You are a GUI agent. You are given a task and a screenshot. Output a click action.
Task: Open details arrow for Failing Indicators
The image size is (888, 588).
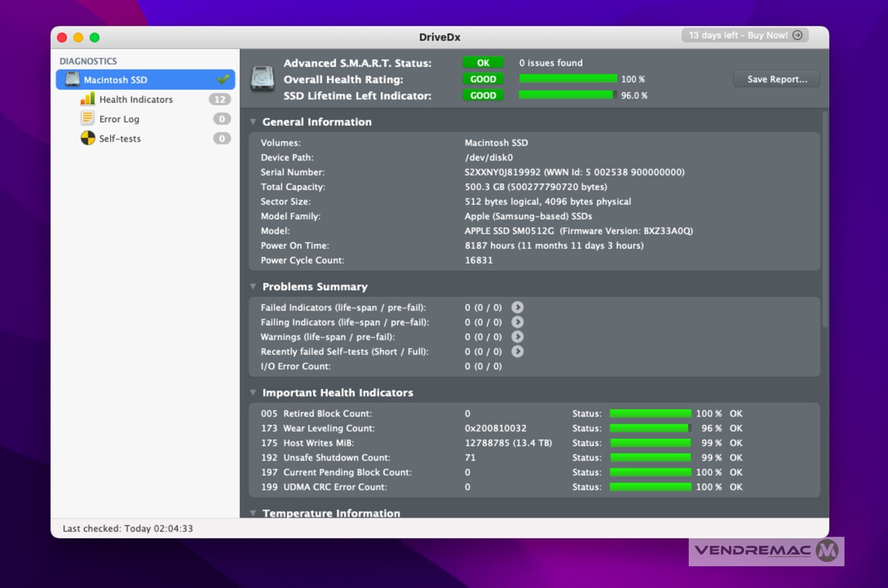(x=518, y=322)
